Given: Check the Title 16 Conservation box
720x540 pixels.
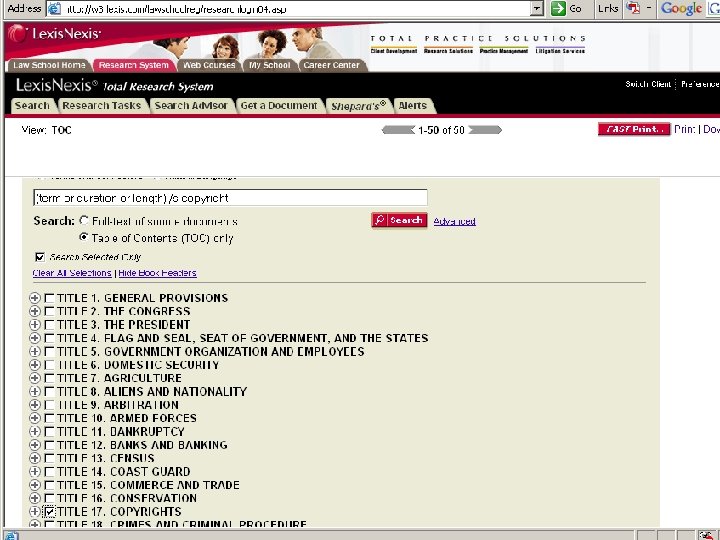Looking at the screenshot, I should [x=49, y=498].
